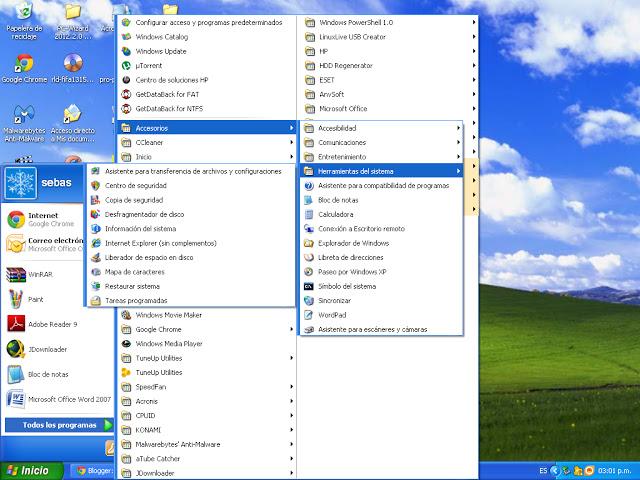Launch WinRAR from pinned start list

pos(40,274)
